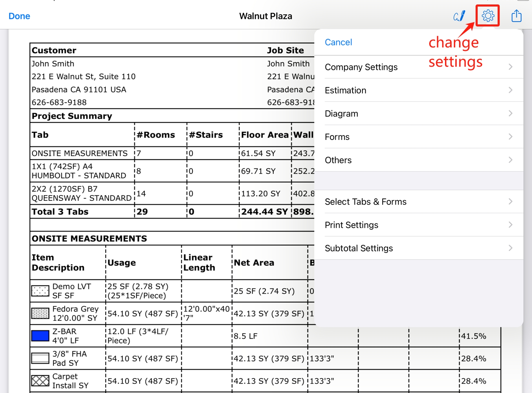Image resolution: width=532 pixels, height=393 pixels.
Task: Click 133'3" in the Carpet Install row
Action: click(322, 381)
